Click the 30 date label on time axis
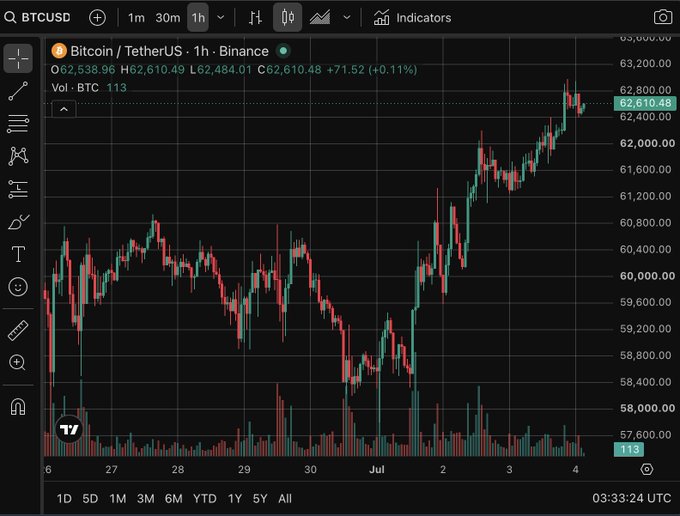 [310, 469]
